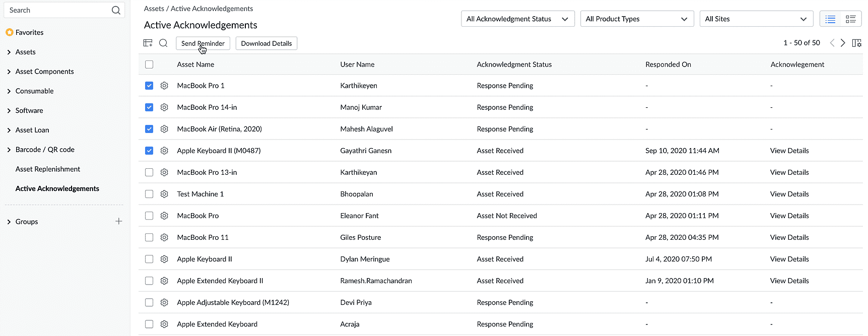Viewport: 868px width, 336px height.
Task: Tick the select-all checkbox in header
Action: [149, 64]
